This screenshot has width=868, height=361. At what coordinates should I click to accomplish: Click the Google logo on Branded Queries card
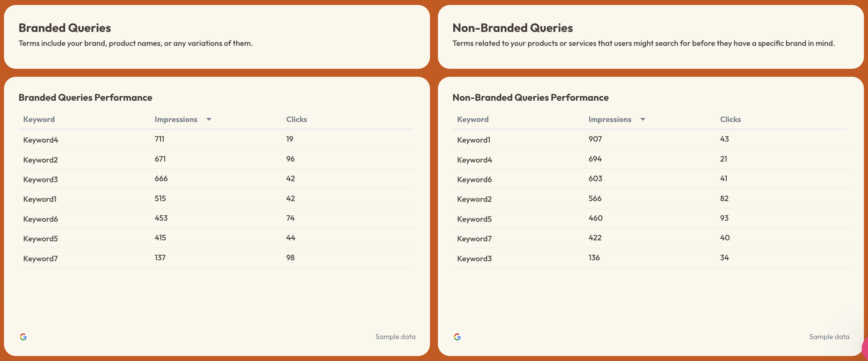pyautogui.click(x=24, y=336)
